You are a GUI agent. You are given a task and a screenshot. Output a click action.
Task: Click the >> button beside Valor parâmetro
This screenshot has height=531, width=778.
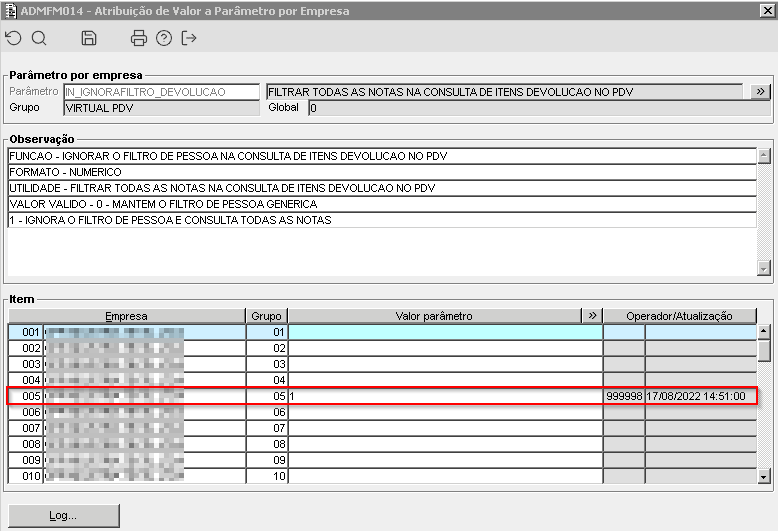click(592, 316)
